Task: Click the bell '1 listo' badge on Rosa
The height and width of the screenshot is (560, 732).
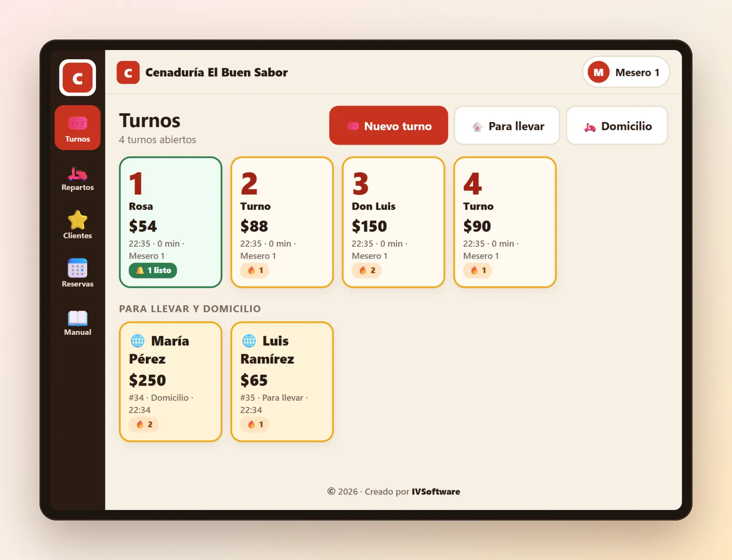Action: [x=153, y=270]
